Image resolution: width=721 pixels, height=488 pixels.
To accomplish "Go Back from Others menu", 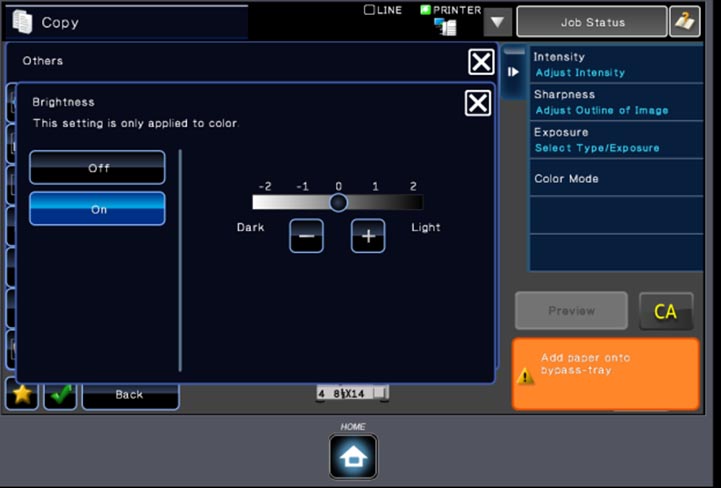I will 130,395.
